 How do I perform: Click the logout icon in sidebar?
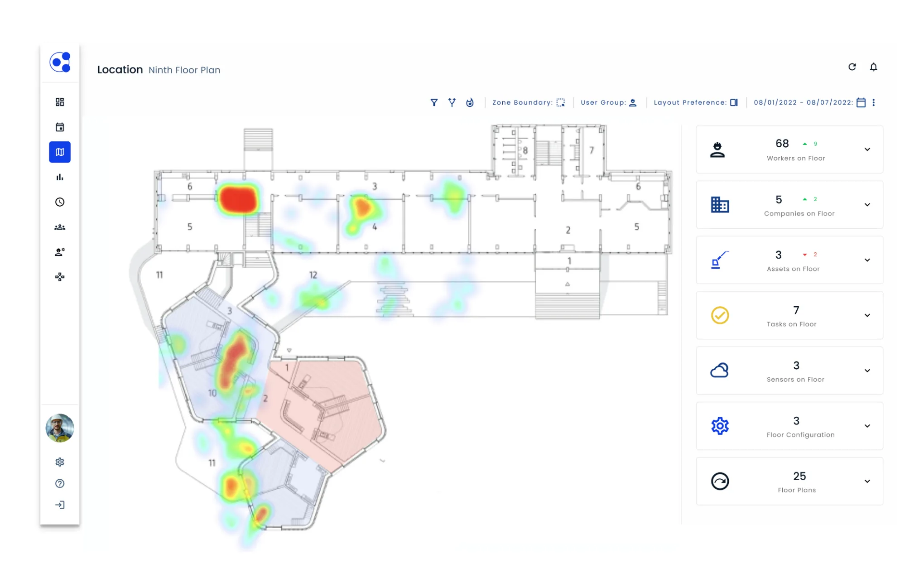(60, 505)
